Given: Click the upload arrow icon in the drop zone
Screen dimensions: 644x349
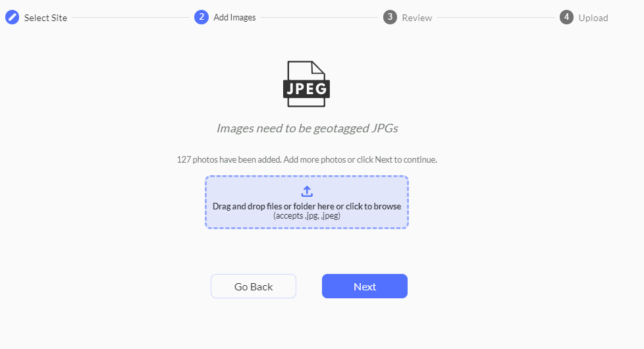Looking at the screenshot, I should [307, 192].
